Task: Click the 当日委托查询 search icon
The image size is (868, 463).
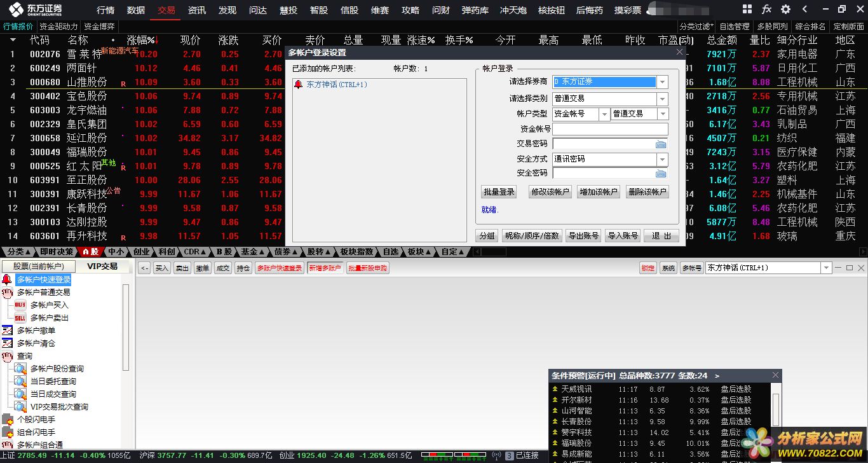Action: coord(20,382)
